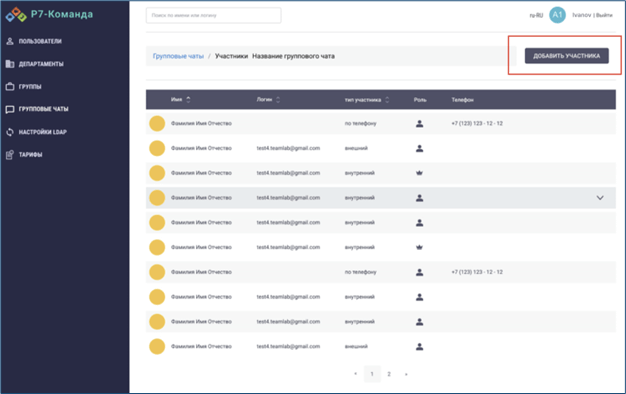Sort by тип участника column
The width and height of the screenshot is (626, 394).
pos(367,99)
